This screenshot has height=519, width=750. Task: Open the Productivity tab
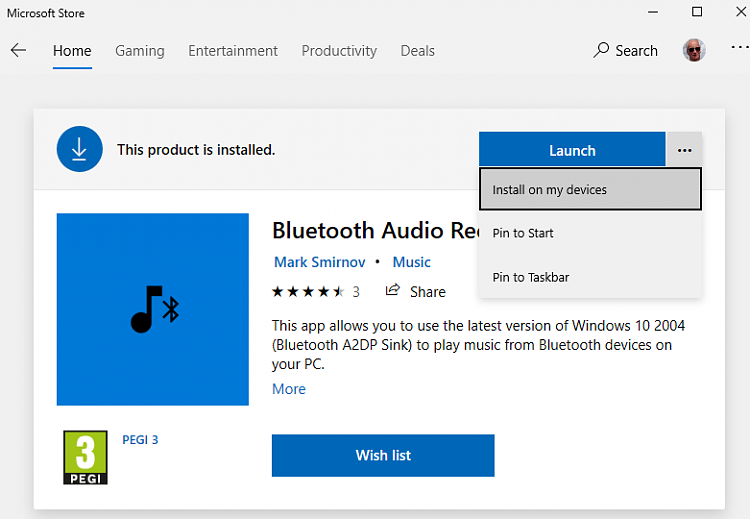point(339,51)
